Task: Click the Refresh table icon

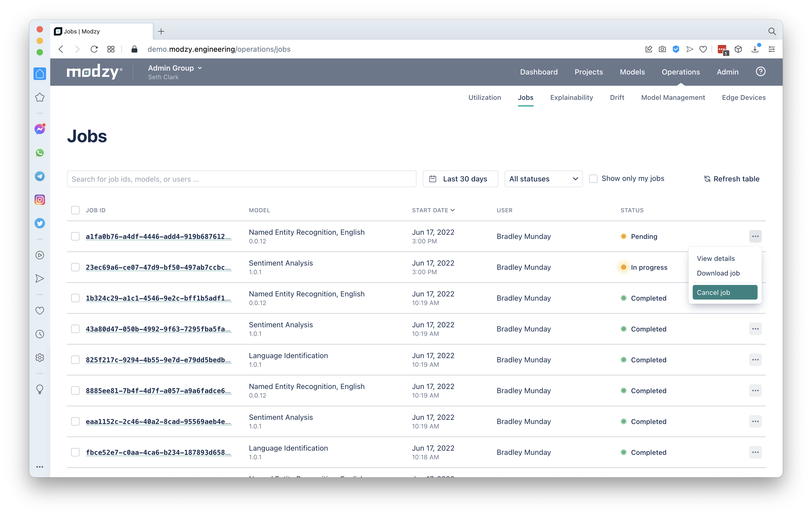Action: tap(707, 179)
